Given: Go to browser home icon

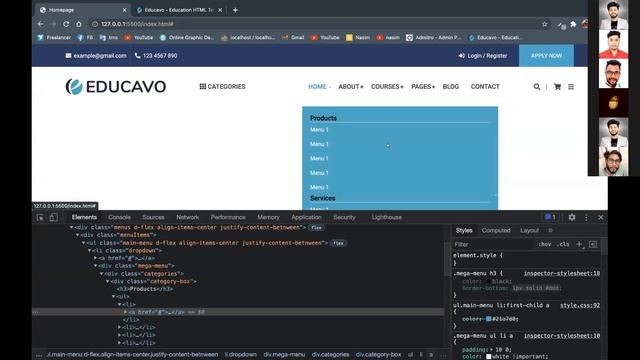Looking at the screenshot, I should pyautogui.click(x=79, y=24).
